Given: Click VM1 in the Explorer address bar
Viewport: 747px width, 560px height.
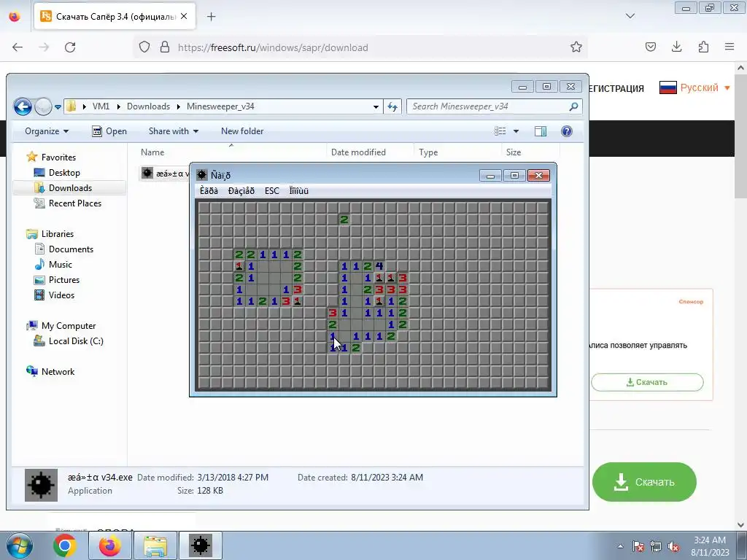Looking at the screenshot, I should (101, 106).
